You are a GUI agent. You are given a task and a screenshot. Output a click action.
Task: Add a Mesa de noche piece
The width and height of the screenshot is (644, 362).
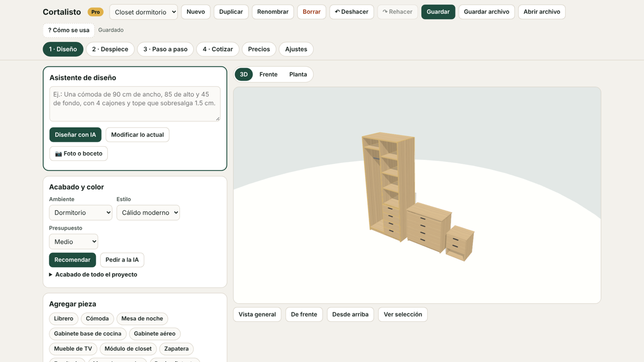click(x=142, y=319)
